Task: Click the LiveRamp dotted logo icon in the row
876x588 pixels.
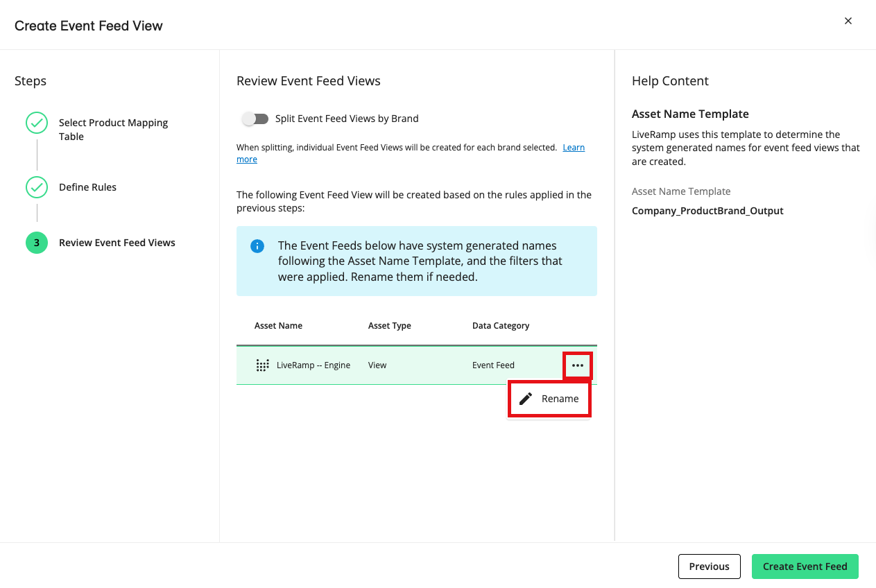Action: pyautogui.click(x=262, y=365)
